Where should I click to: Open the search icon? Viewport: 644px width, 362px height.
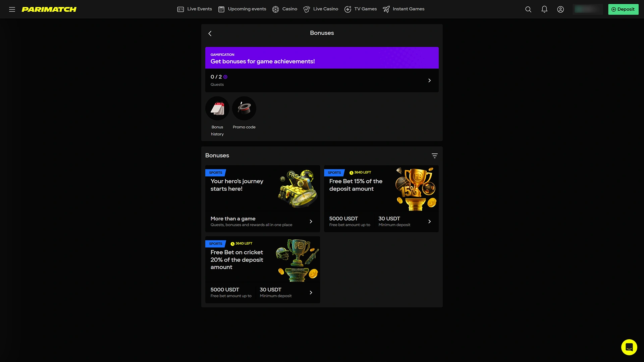(528, 9)
